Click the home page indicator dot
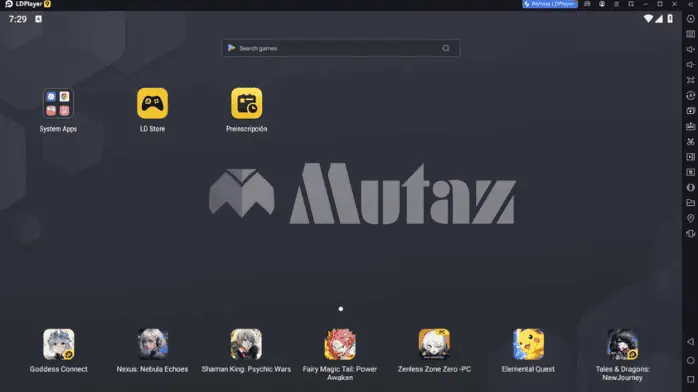This screenshot has height=392, width=698. click(x=341, y=309)
